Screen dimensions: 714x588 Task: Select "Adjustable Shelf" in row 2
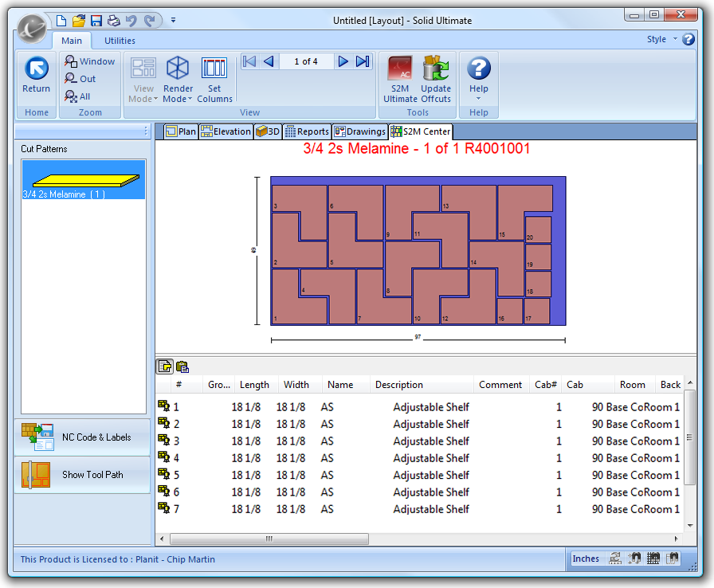point(431,424)
